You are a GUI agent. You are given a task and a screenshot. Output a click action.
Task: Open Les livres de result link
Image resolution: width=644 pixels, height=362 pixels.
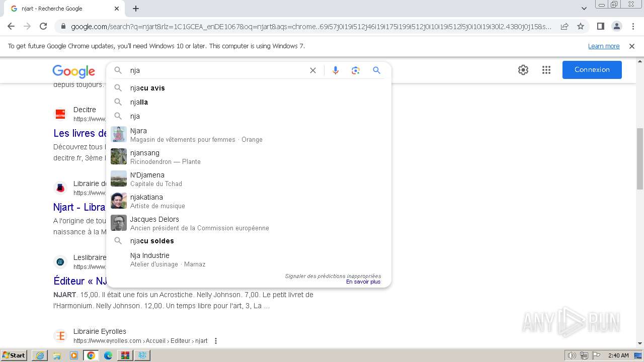point(80,133)
